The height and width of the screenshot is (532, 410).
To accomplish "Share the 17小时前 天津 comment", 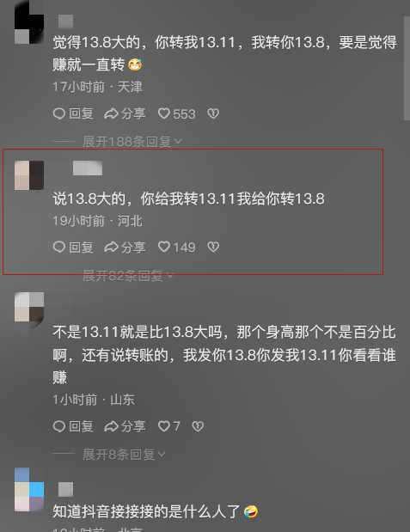I will coord(125,113).
